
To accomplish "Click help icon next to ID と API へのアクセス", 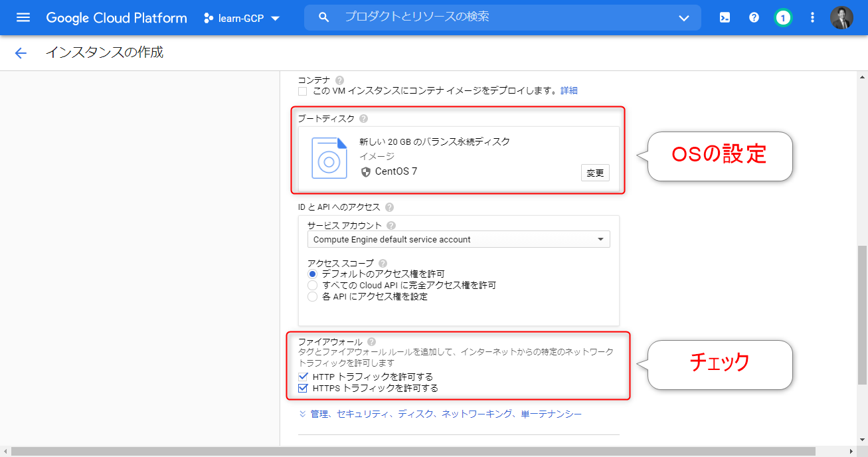I will coord(389,207).
